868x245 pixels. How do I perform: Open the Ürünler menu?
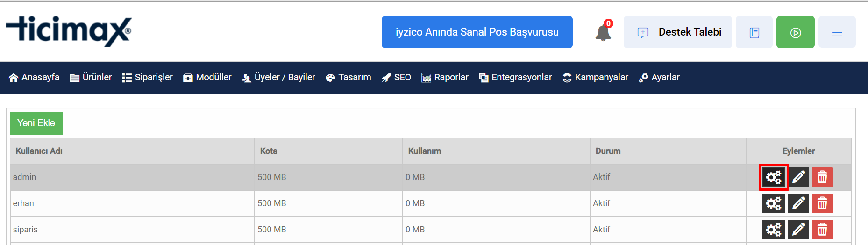(91, 78)
